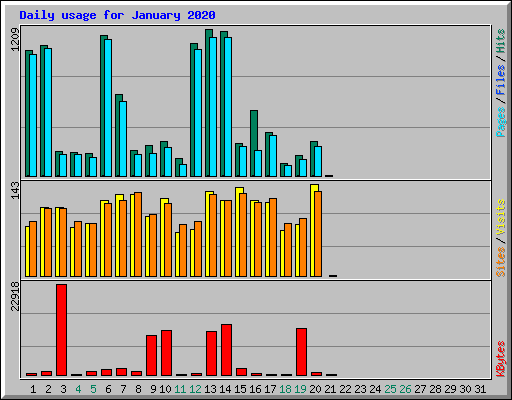
Task: Click the "143" axis value
Action: (15, 190)
